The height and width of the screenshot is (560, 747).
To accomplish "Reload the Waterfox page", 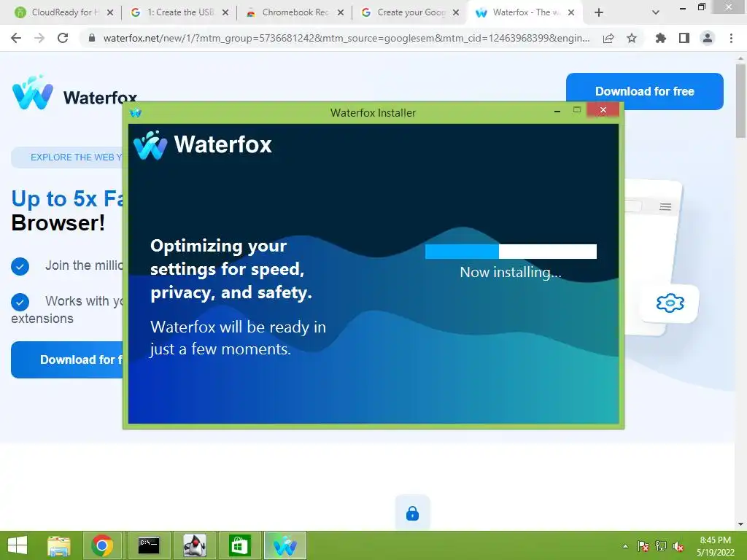I will coord(63,38).
